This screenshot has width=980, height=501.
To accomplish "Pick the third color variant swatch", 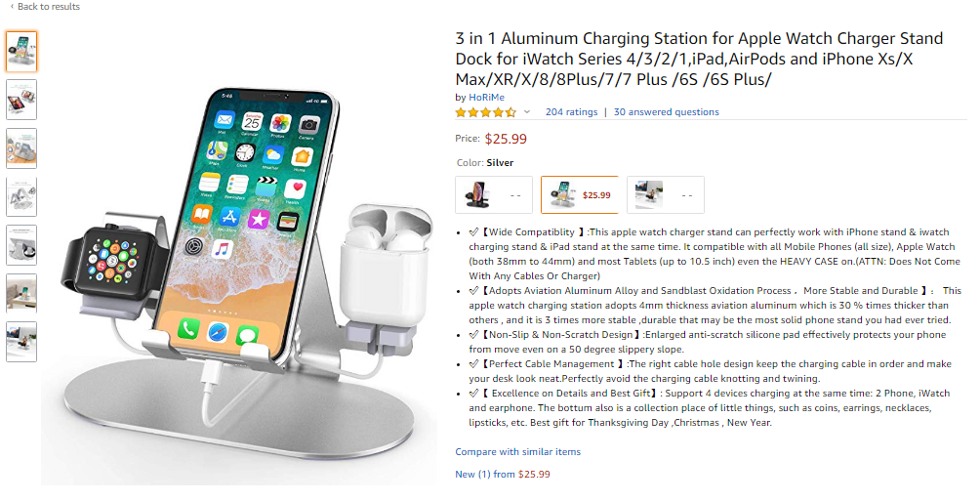I will pos(666,195).
